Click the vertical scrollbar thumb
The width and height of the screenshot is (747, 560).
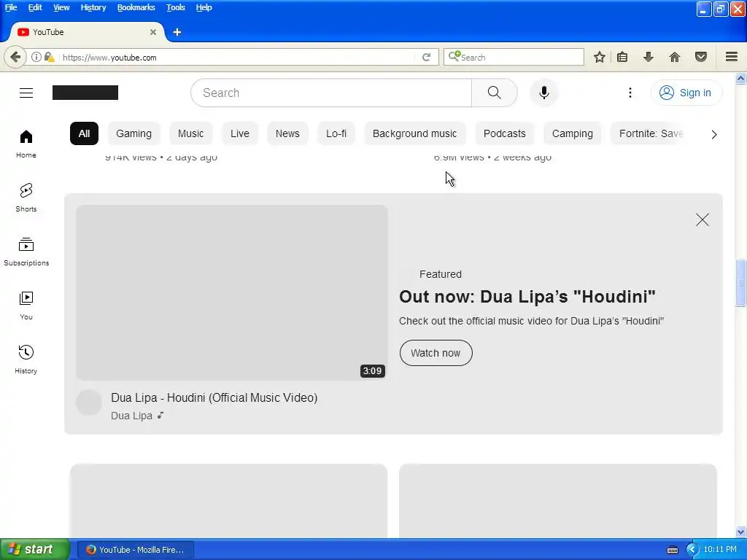(740, 283)
